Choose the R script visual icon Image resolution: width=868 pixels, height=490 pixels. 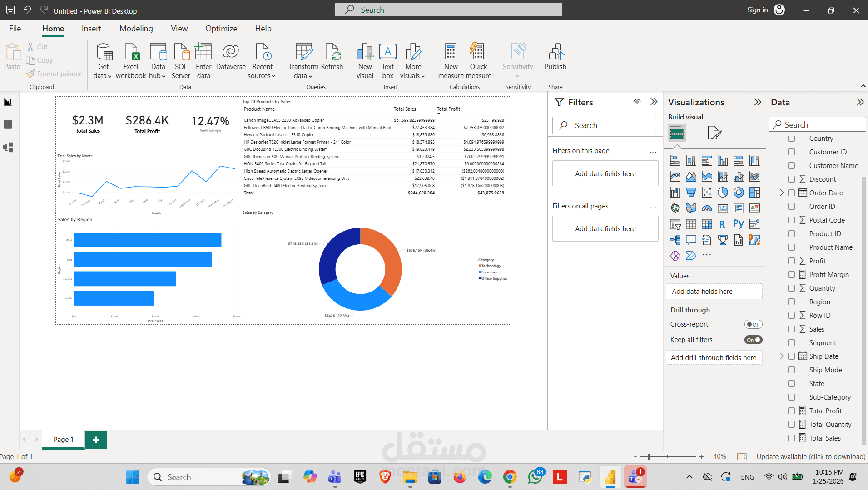722,224
